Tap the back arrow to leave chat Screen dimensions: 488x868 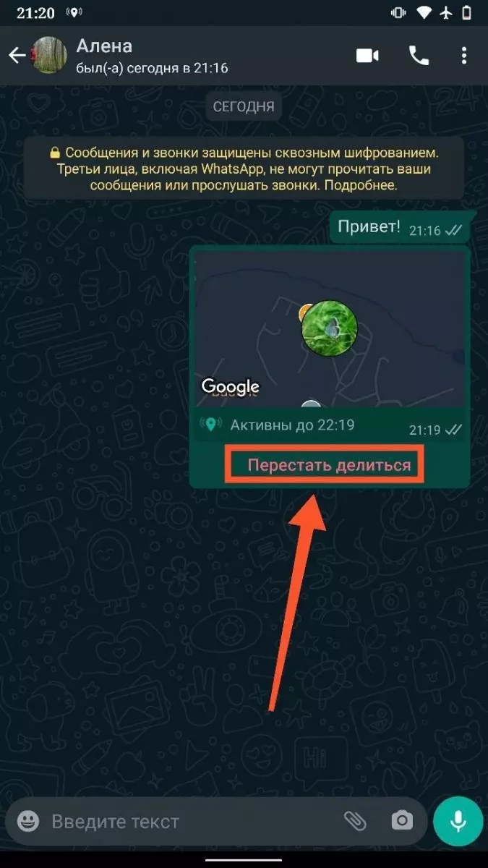tap(17, 56)
